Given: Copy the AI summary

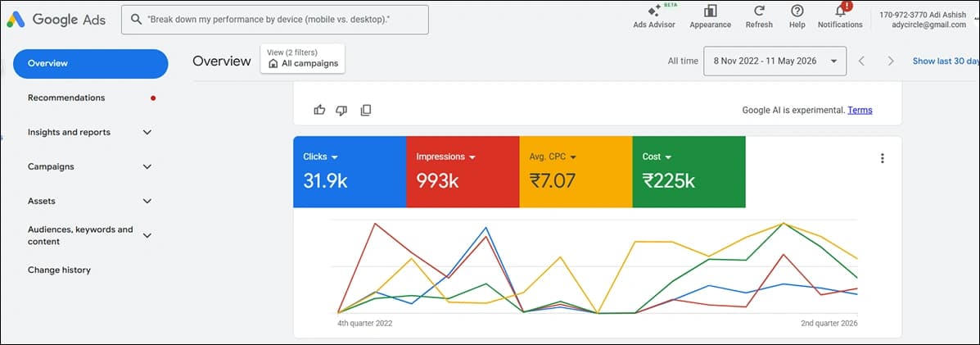Looking at the screenshot, I should point(366,110).
